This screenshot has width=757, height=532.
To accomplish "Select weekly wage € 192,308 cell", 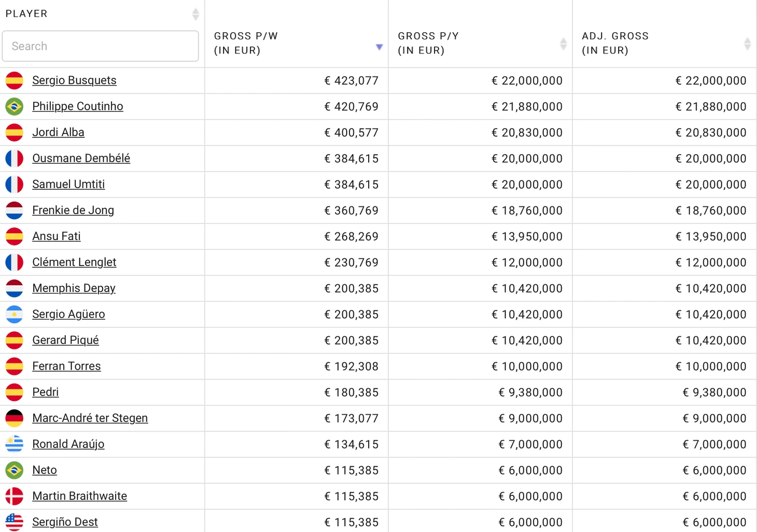I will 297,366.
